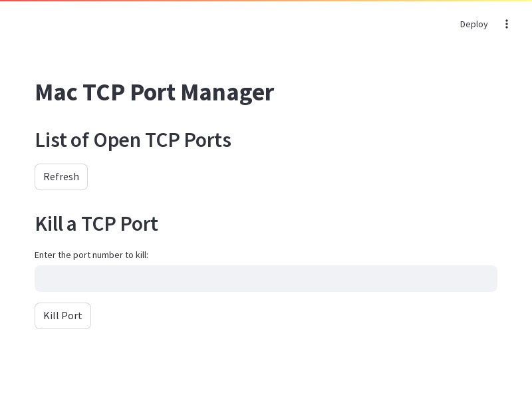
Task: Click the Kill Port button
Action: pyautogui.click(x=63, y=316)
